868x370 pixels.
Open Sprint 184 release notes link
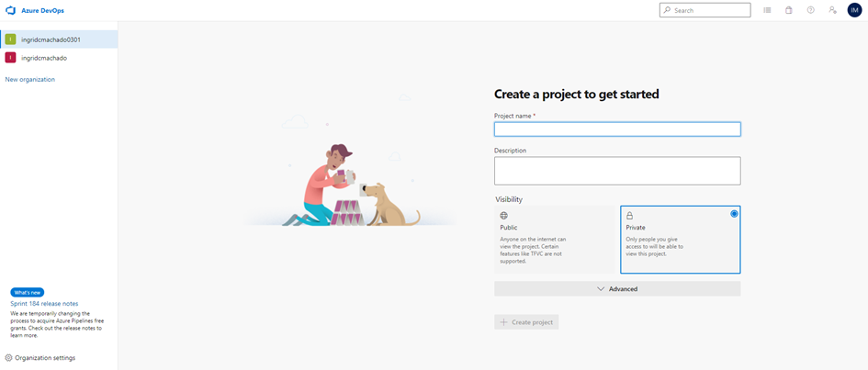click(x=44, y=303)
